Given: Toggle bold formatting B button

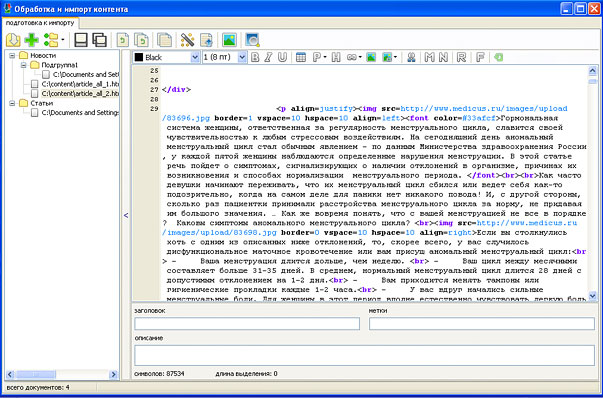Looking at the screenshot, I should [255, 57].
